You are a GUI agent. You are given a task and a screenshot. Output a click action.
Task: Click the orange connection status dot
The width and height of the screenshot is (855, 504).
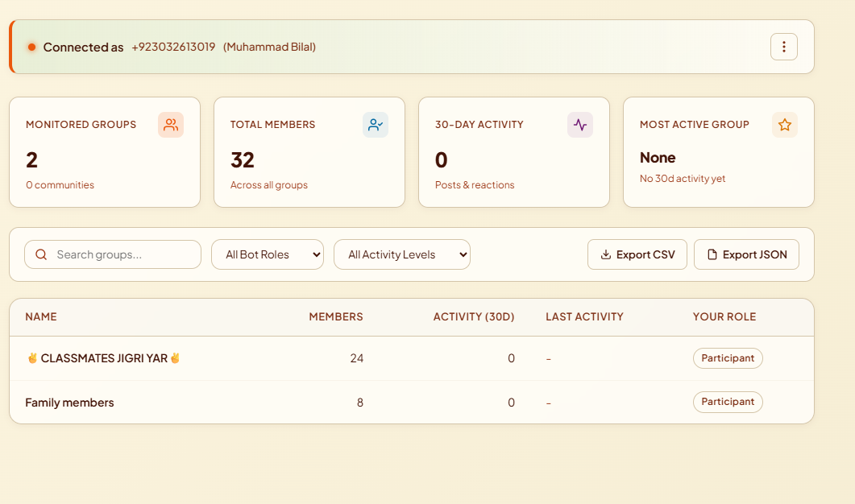(31, 48)
